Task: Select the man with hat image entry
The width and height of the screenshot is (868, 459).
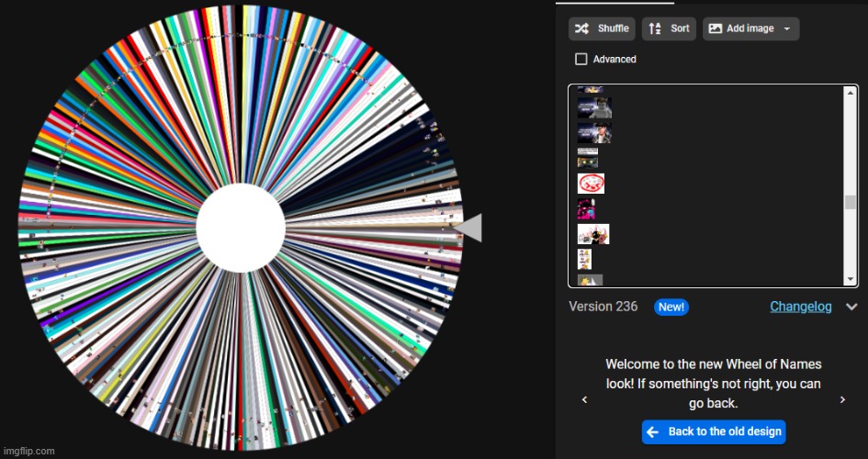Action: (594, 133)
